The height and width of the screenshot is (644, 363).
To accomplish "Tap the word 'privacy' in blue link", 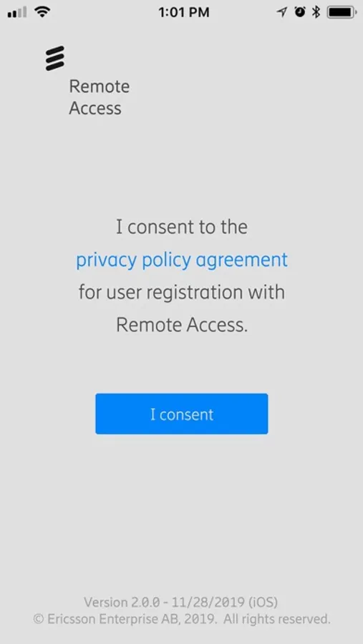I will [x=107, y=260].
